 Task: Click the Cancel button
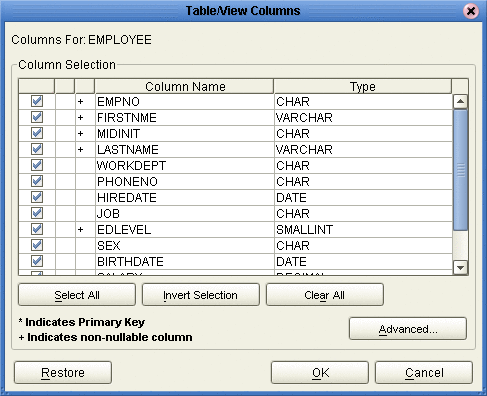tap(424, 372)
